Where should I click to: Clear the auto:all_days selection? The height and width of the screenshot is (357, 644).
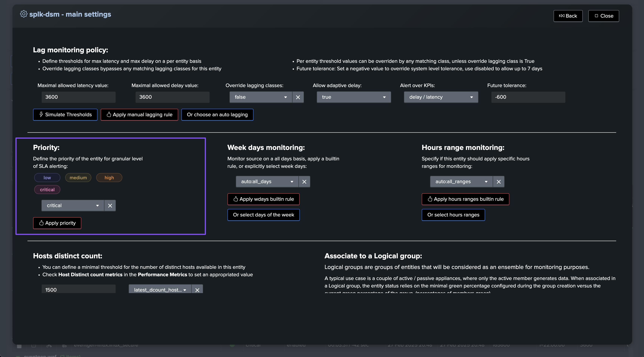(x=304, y=182)
